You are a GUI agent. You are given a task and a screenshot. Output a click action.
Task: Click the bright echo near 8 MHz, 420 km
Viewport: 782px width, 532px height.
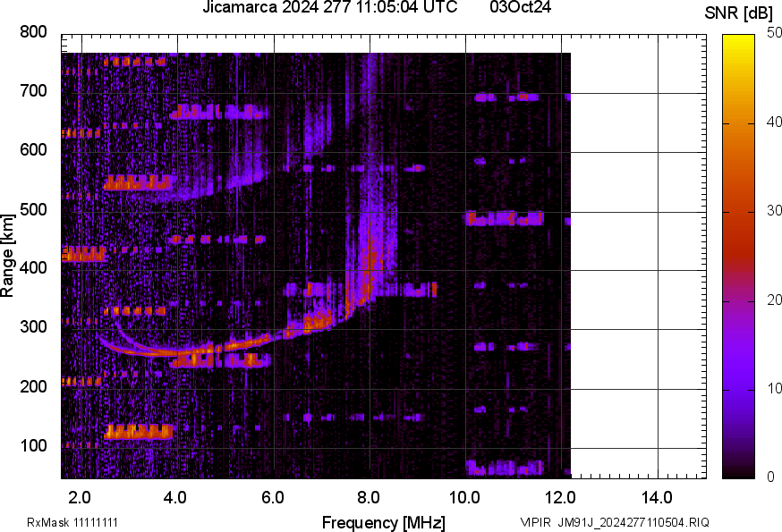click(371, 259)
